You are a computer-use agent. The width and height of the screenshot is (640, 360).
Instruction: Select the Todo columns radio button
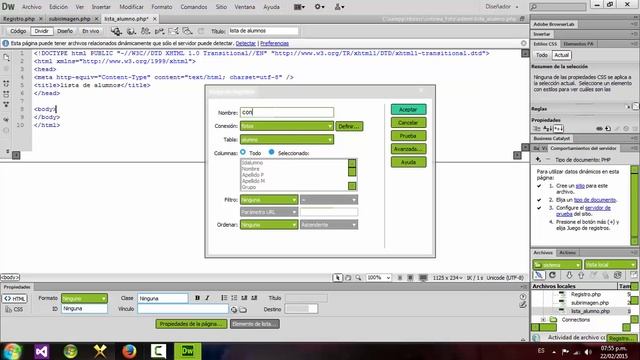tap(243, 152)
